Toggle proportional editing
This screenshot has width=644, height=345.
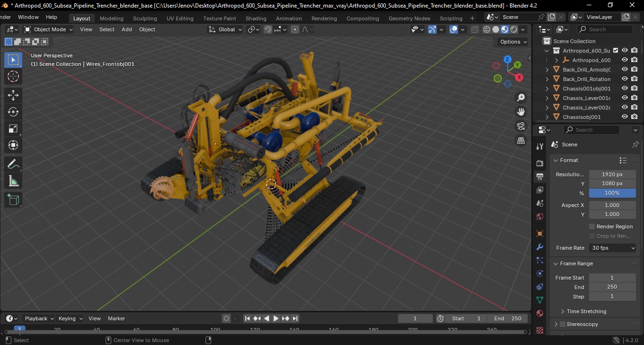(x=295, y=29)
